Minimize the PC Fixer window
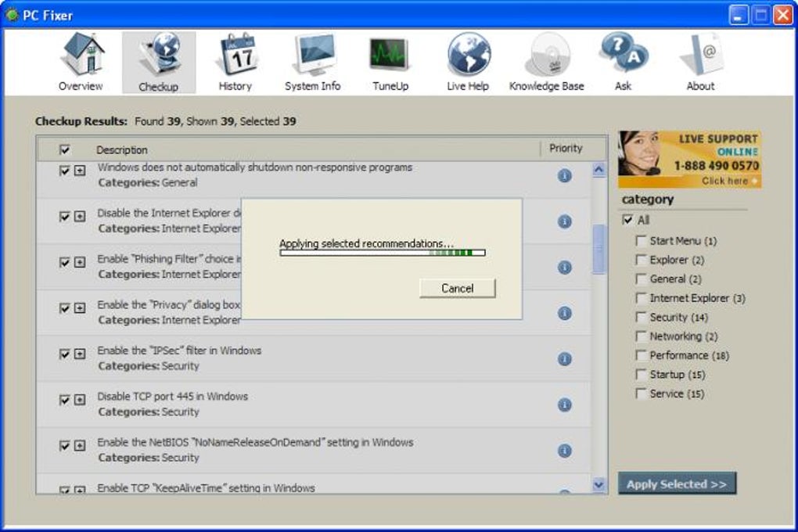Viewport: 798px width, 532px height. [x=738, y=16]
